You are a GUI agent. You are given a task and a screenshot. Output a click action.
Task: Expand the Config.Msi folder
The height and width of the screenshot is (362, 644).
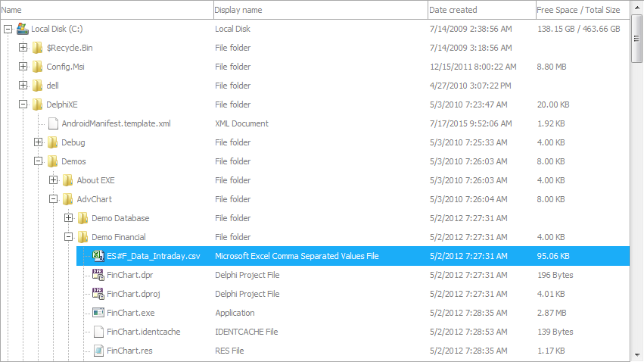pyautogui.click(x=23, y=67)
